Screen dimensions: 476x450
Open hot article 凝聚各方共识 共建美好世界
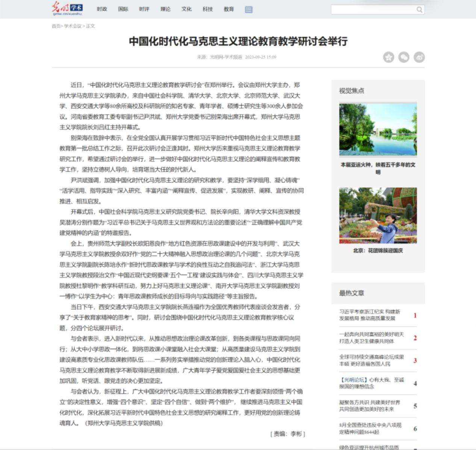point(370,406)
